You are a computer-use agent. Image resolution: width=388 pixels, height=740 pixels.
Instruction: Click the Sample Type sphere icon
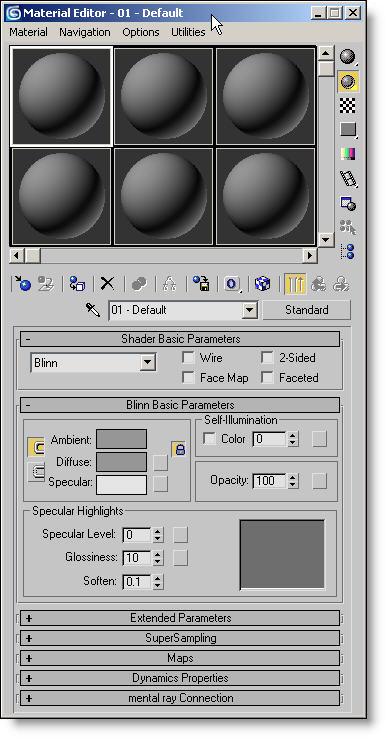[348, 57]
